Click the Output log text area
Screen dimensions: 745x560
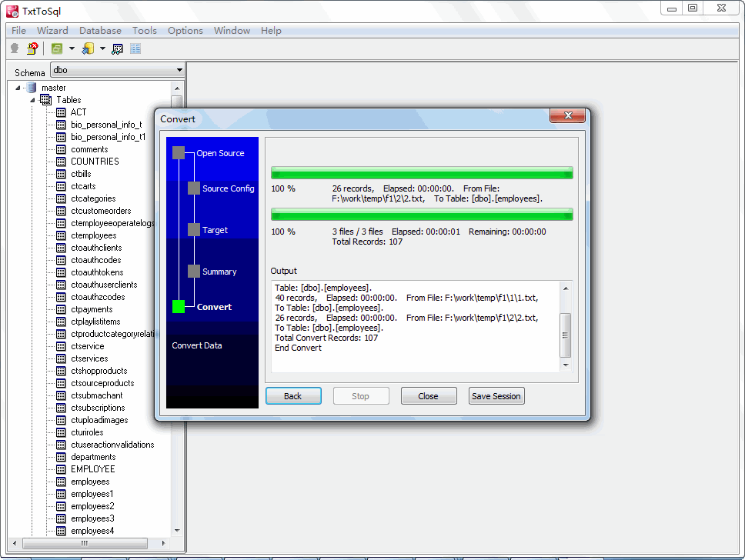[x=416, y=327]
